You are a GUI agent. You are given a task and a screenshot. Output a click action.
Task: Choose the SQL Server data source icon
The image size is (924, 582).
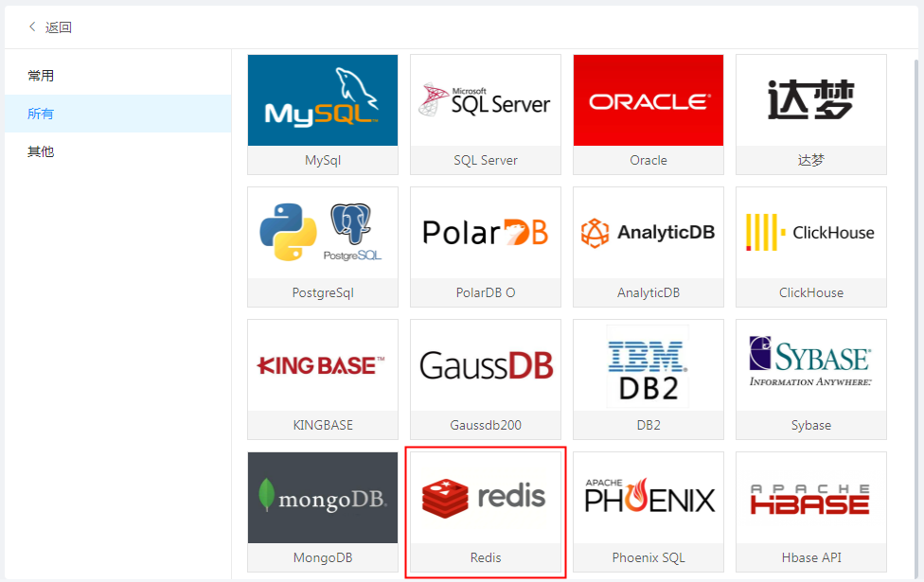tap(486, 100)
